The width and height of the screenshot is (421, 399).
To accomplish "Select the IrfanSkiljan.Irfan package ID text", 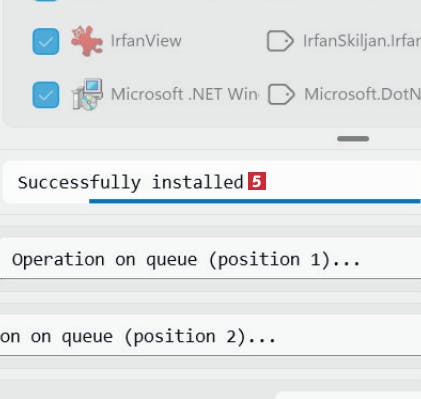I will [x=362, y=41].
